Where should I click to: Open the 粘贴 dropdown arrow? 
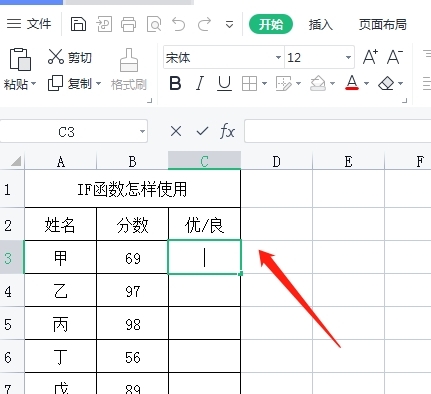pyautogui.click(x=34, y=83)
